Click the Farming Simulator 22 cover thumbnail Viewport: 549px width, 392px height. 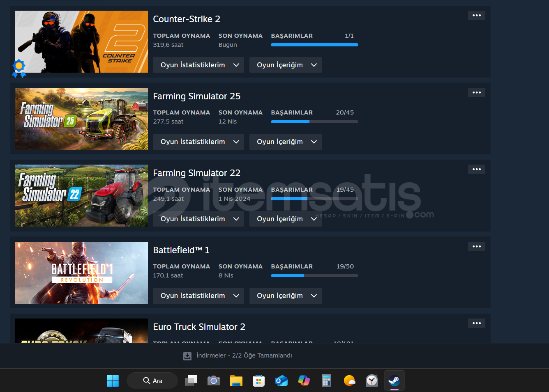point(81,196)
